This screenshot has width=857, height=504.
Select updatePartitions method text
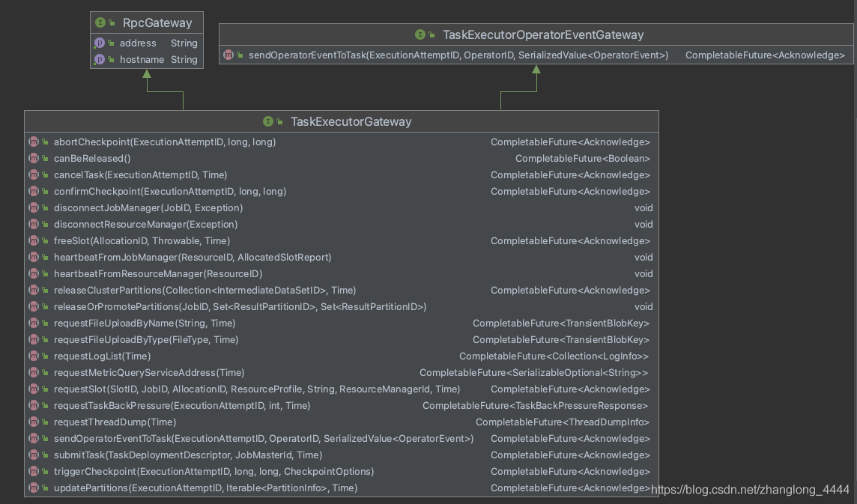point(205,488)
